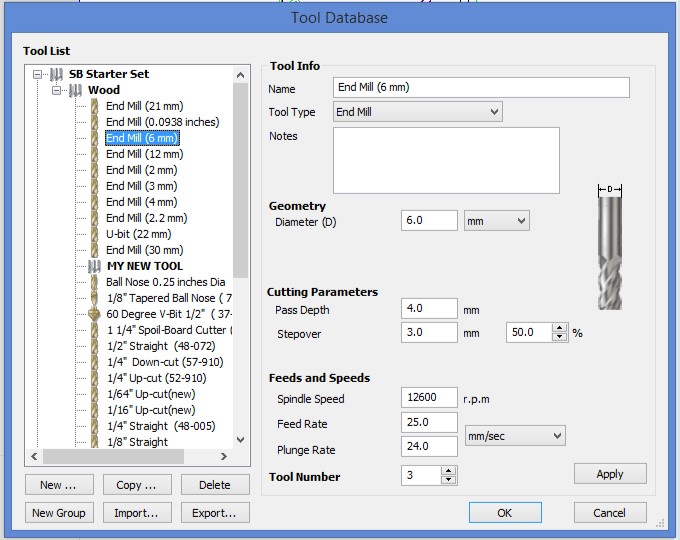Click the 1/4" Up-cut (52-910) bit icon
This screenshot has width=680, height=540.
pyautogui.click(x=95, y=378)
